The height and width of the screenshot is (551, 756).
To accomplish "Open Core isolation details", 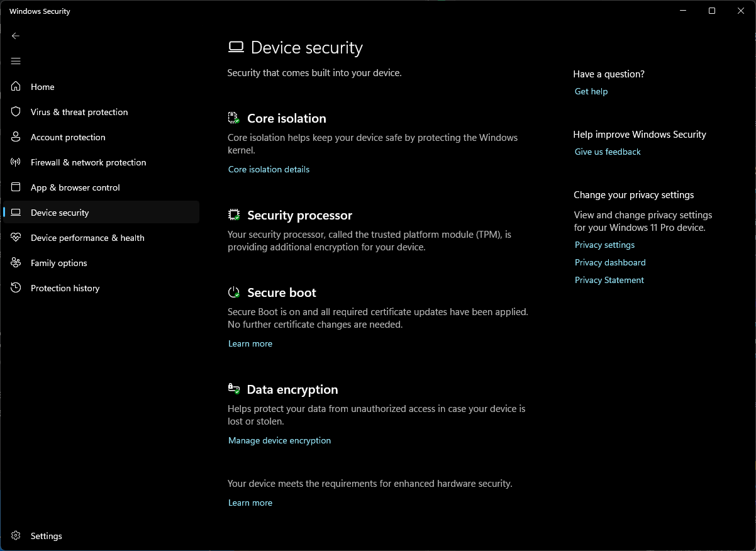I will pos(269,169).
